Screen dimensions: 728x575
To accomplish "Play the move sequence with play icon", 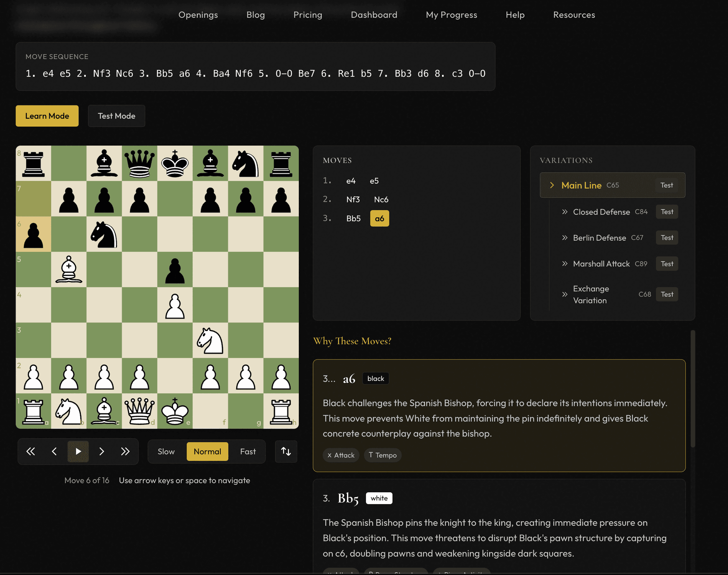I will 78,451.
